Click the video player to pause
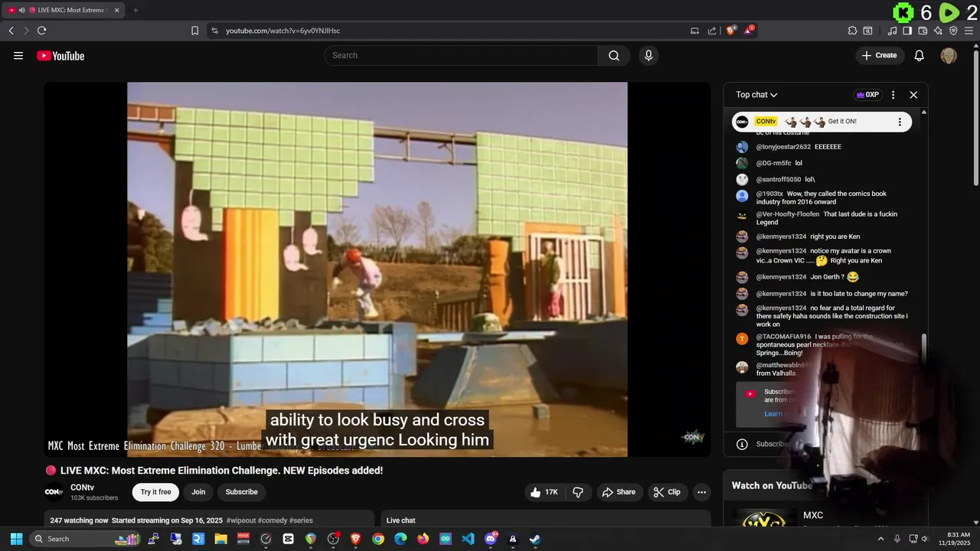This screenshot has width=980, height=551. pos(377,269)
